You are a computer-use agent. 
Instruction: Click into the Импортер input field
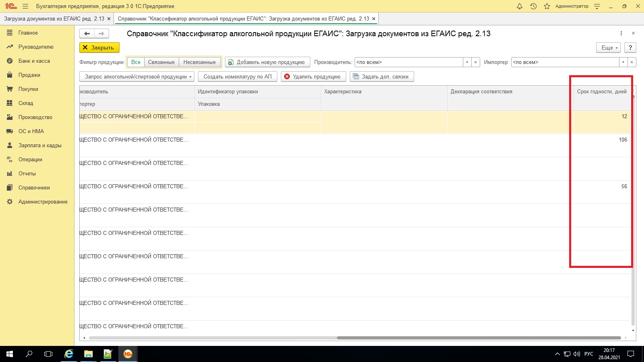point(565,62)
